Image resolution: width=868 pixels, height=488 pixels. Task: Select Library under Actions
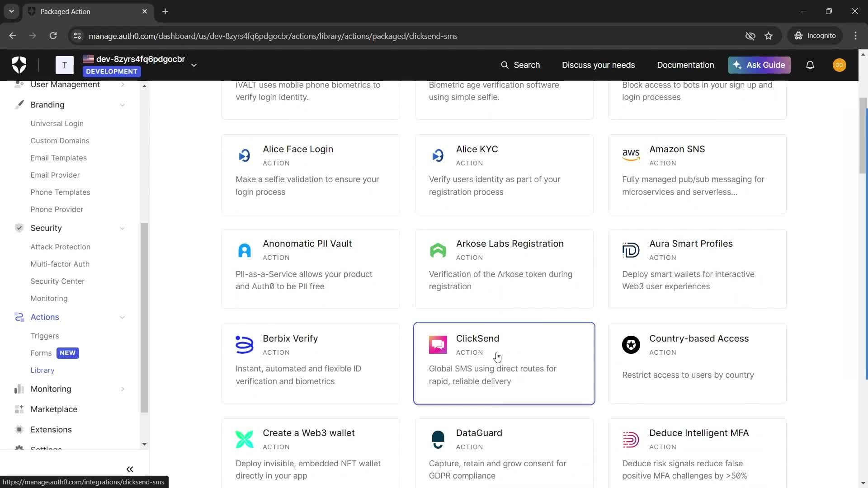[42, 370]
